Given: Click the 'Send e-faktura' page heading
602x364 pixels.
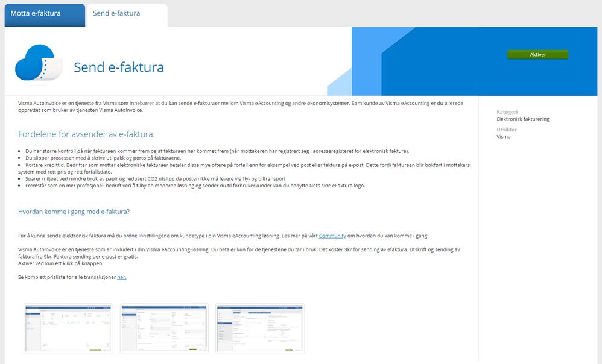Looking at the screenshot, I should tap(119, 67).
